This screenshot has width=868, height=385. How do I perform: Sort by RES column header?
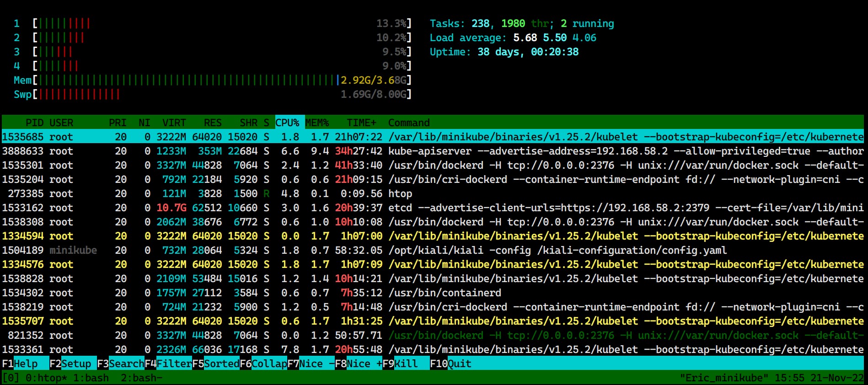pyautogui.click(x=213, y=123)
